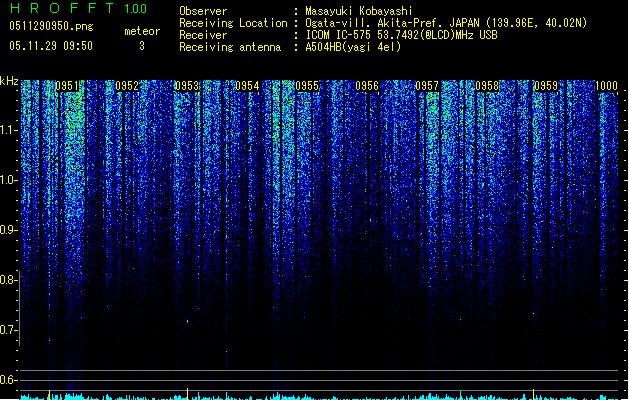Click the meteor count value 3
Viewport: 629px width, 400px height.
tap(142, 46)
